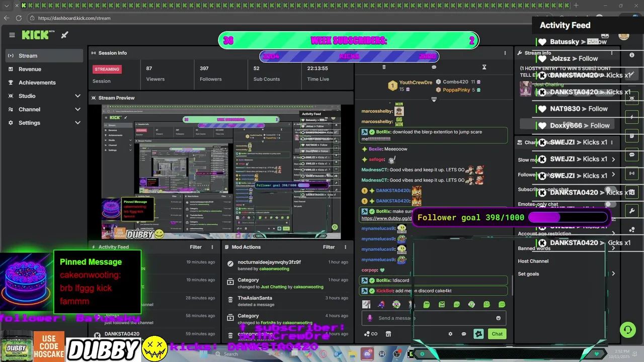Open the Banned words setting
This screenshot has width=644, height=362.
(x=534, y=248)
